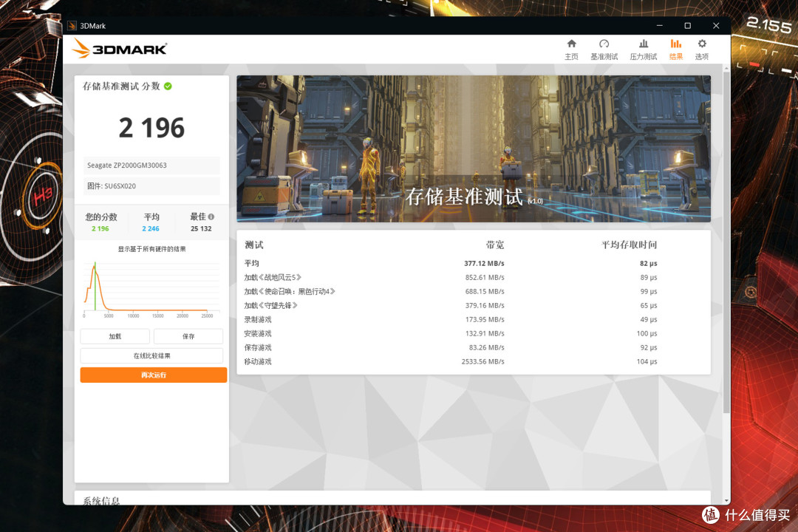Click the 3DMark logo in header

(x=119, y=49)
